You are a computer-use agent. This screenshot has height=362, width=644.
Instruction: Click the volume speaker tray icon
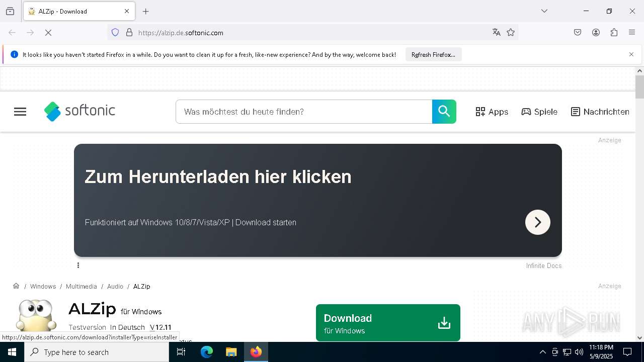[x=579, y=352]
